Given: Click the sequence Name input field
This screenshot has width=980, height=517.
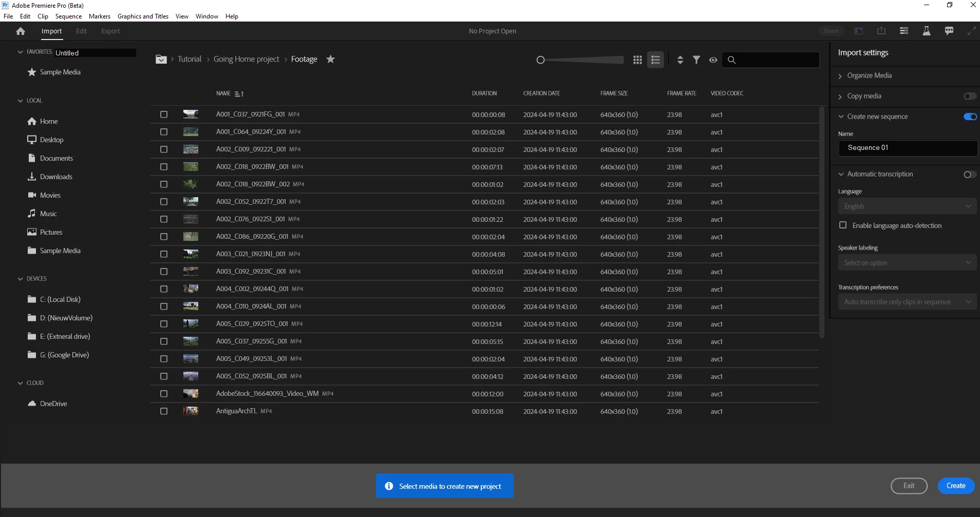Looking at the screenshot, I should [908, 148].
